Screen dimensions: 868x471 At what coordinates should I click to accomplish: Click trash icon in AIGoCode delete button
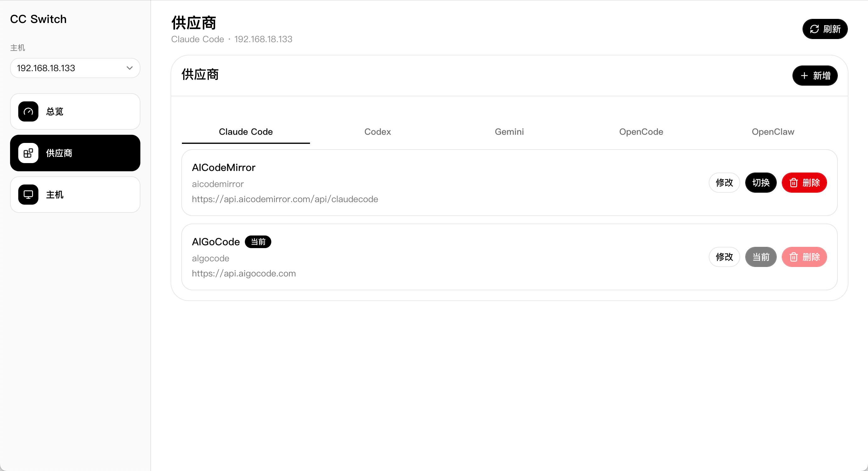coord(793,257)
